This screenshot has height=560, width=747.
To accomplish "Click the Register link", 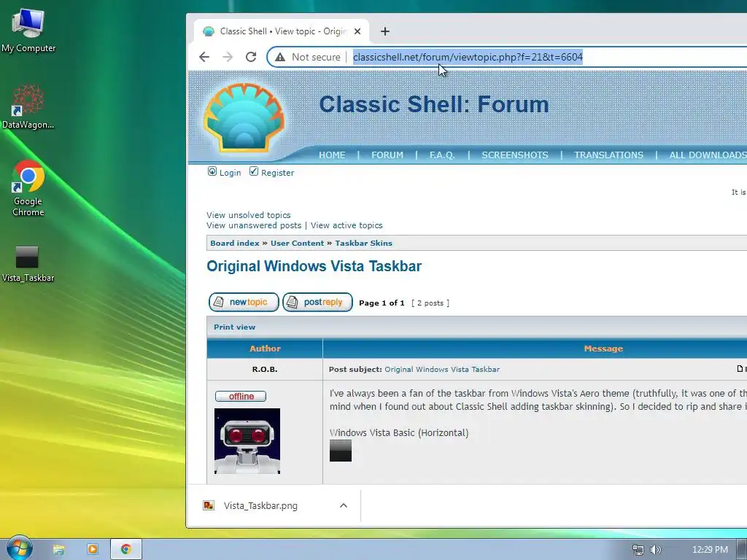I will (278, 173).
